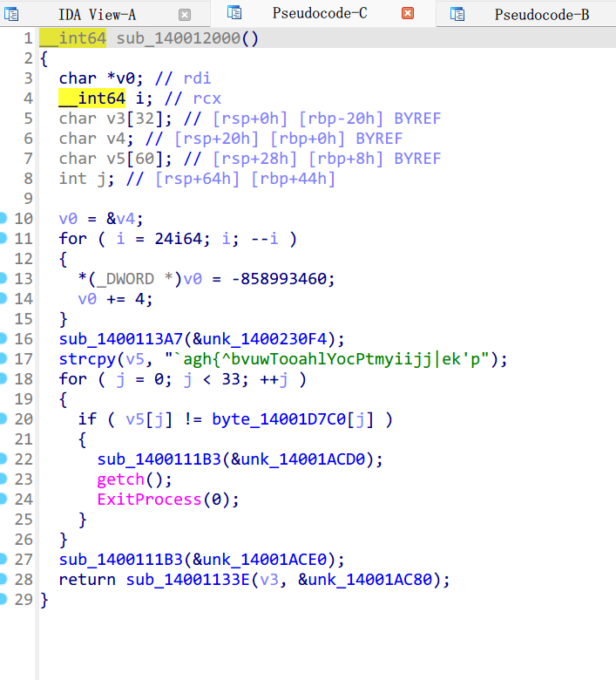Viewport: 616px width, 680px height.
Task: Toggle breakpoint dot on line 28
Action: pos(3,579)
